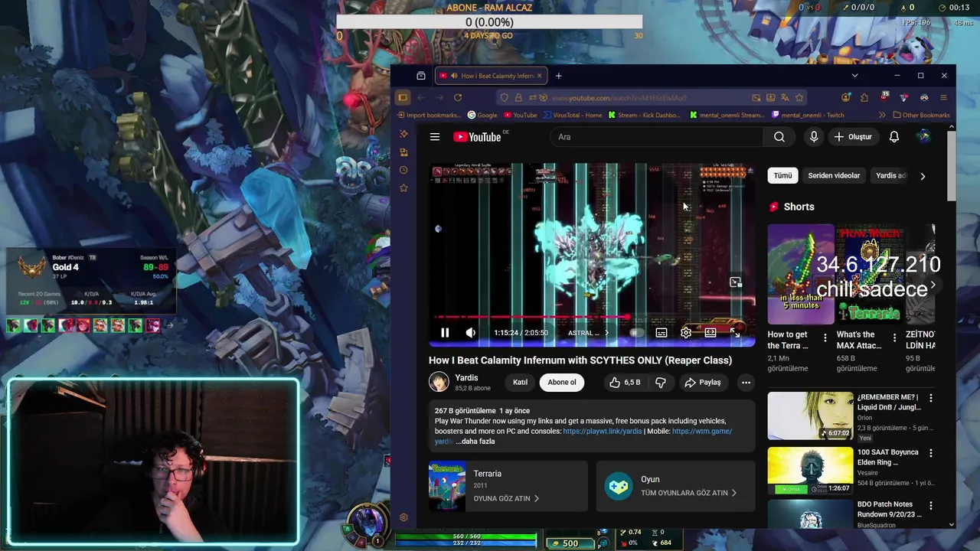Open options for 'How to get the Terra' short
The width and height of the screenshot is (980, 551).
(x=825, y=337)
